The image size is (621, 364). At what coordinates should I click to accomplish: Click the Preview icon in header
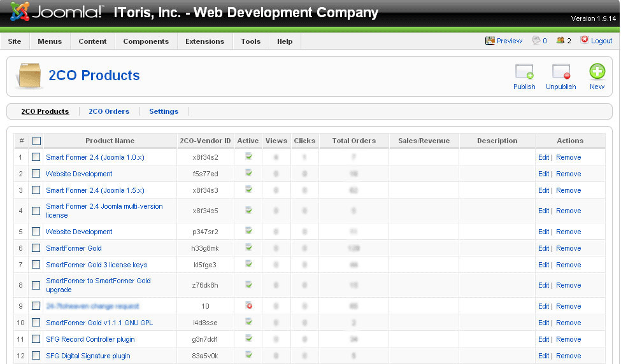click(490, 41)
